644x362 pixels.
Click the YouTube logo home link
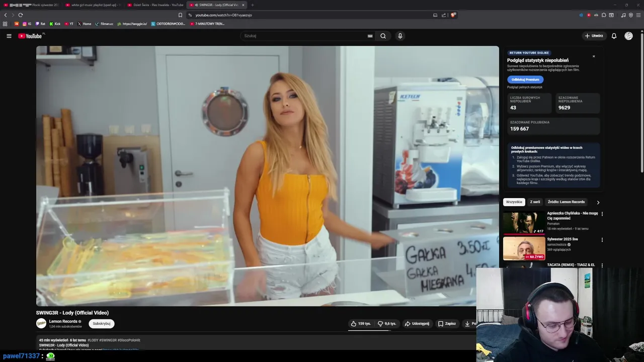31,36
